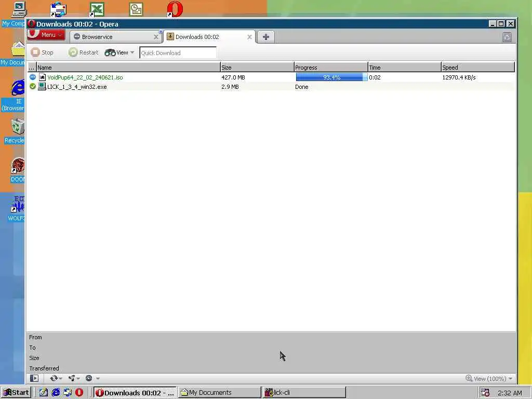Screen dimensions: 532x399
Task: Expand the Opera Link sync dropdown arrow
Action: (61, 378)
